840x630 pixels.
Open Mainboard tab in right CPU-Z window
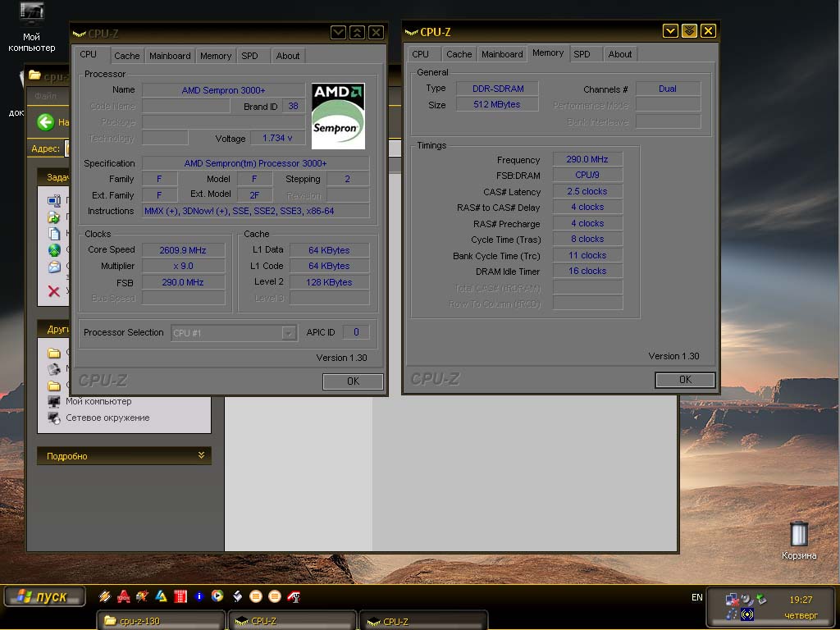(x=502, y=54)
